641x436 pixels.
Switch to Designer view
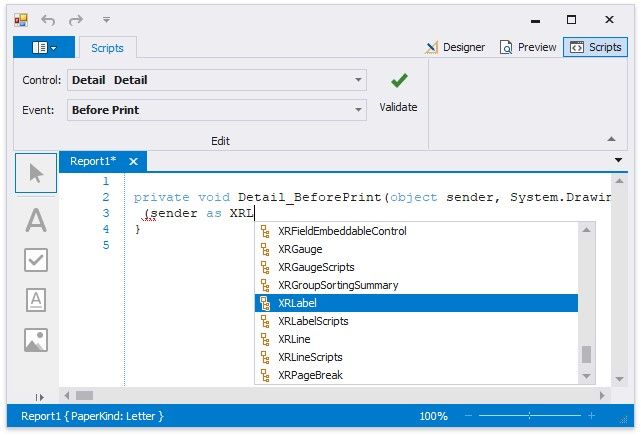coord(455,47)
